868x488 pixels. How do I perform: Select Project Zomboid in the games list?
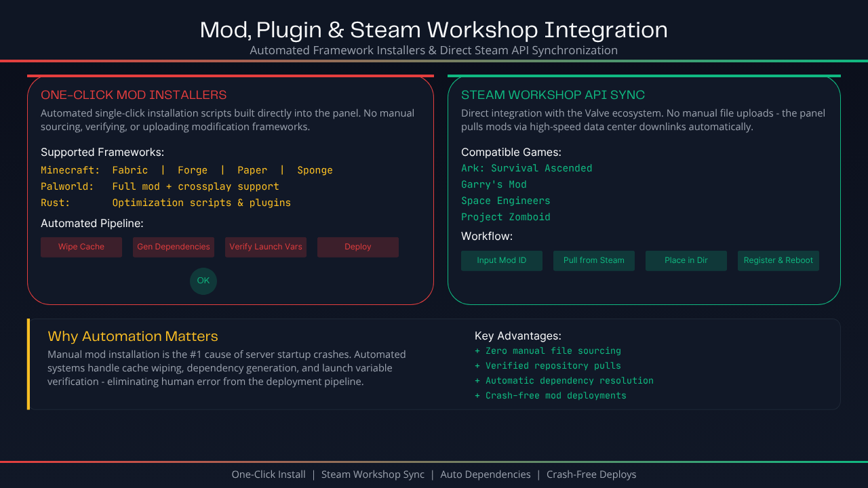point(506,217)
